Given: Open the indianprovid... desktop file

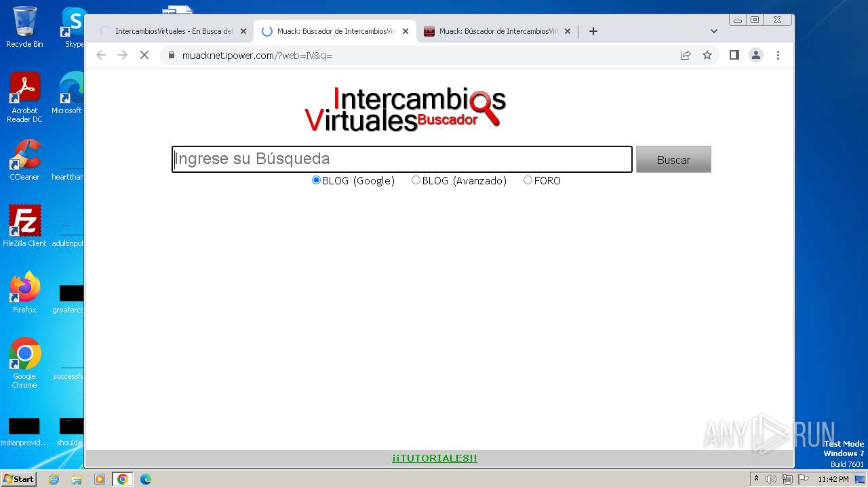Looking at the screenshot, I should tap(24, 432).
